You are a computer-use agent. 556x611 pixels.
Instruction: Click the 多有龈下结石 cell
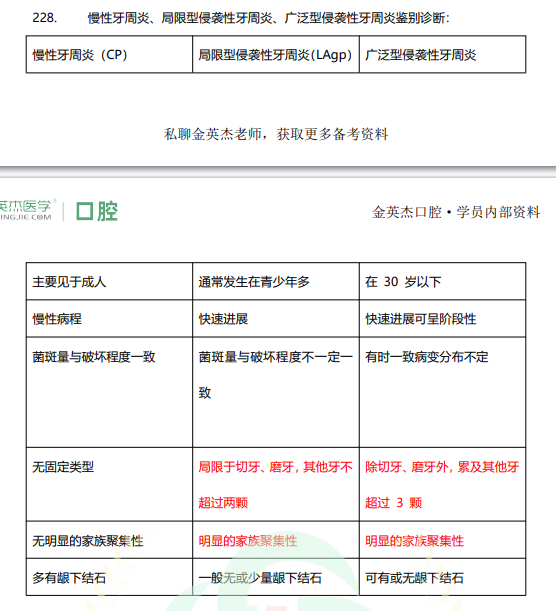pos(109,577)
